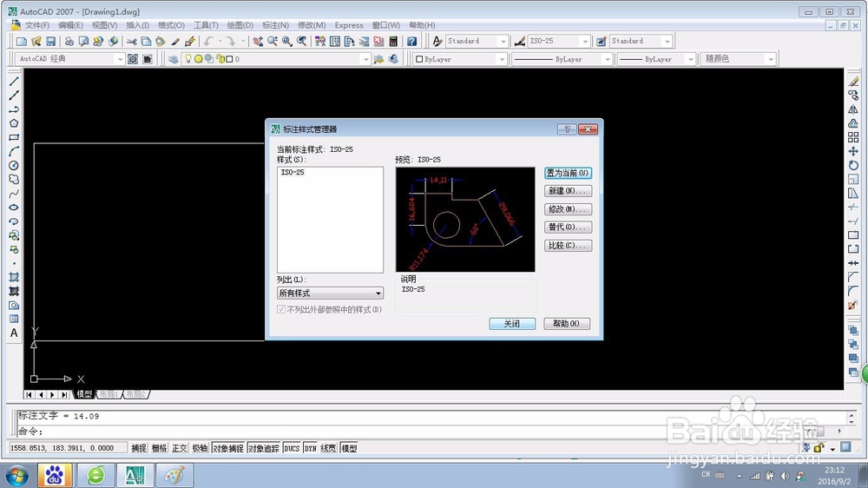
Task: Select the Erase tool in modify toolbar
Action: [853, 82]
